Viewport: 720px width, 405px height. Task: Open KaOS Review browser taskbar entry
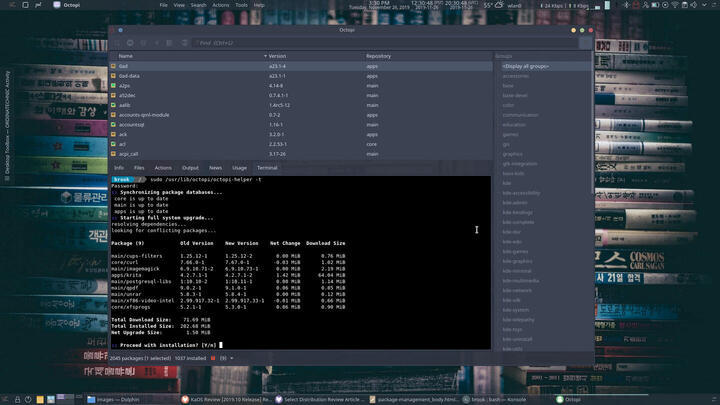tap(226, 399)
